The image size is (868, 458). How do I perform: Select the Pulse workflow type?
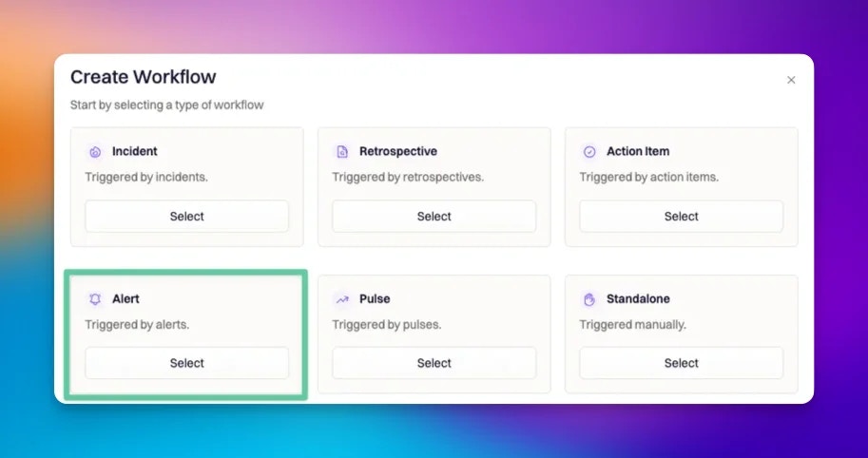pyautogui.click(x=434, y=363)
